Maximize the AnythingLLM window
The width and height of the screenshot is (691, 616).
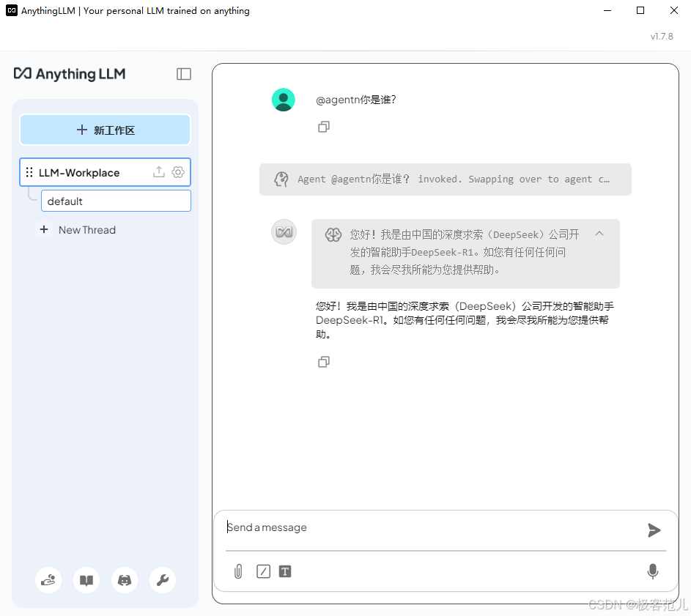pyautogui.click(x=640, y=10)
